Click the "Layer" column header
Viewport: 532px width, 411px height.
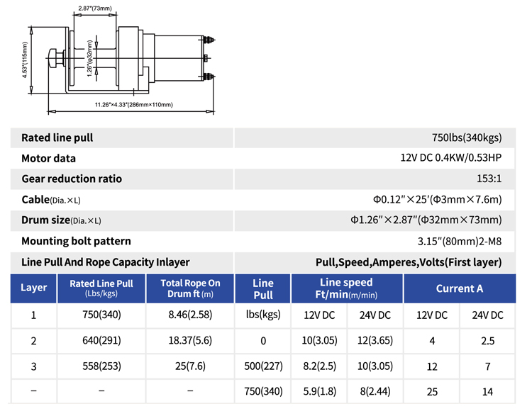pyautogui.click(x=33, y=288)
